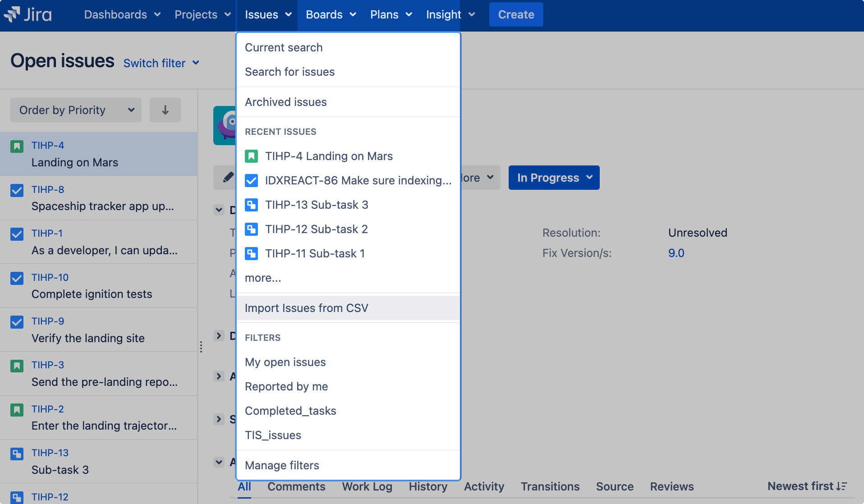The image size is (864, 504).
Task: Open TIHP-10 Complete ignition tests issue
Action: (x=92, y=286)
